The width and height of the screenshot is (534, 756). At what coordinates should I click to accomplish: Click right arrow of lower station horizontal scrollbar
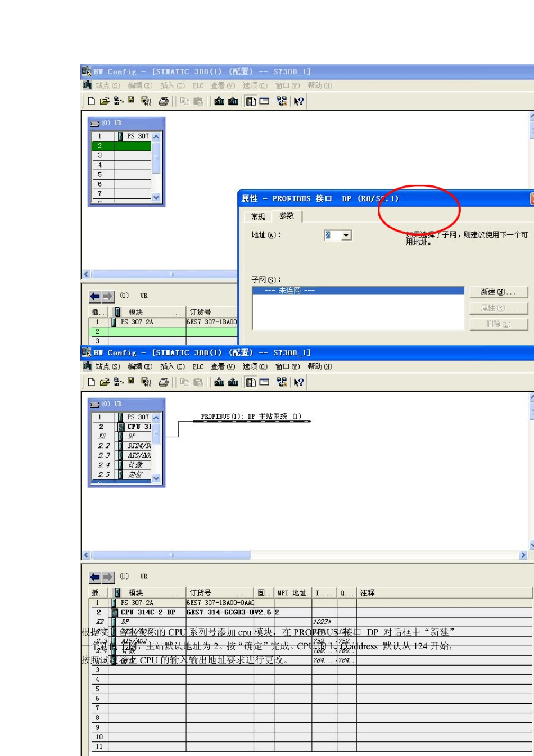point(523,555)
